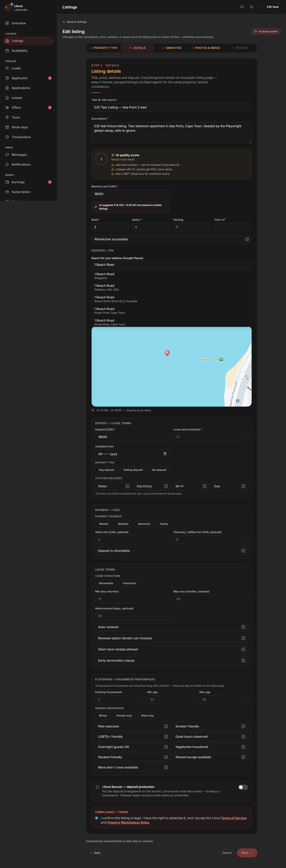Viewport: 286px width, 868px height.
Task: Open bell notifications in top header
Action: (252, 7)
